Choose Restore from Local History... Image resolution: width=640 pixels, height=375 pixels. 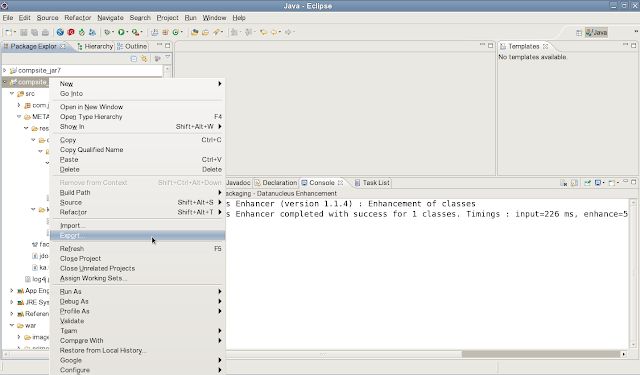[137, 351]
